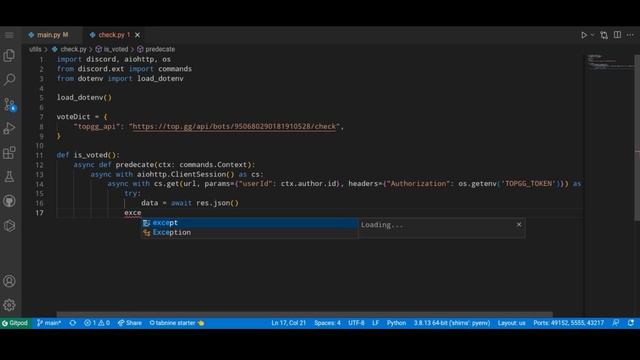Click the Share status bar button
Image resolution: width=640 pixels, height=360 pixels.
pos(130,323)
